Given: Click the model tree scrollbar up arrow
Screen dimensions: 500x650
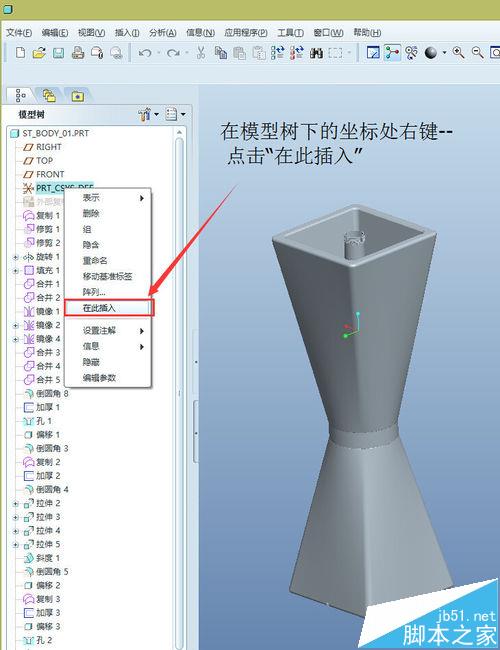Looking at the screenshot, I should [180, 132].
